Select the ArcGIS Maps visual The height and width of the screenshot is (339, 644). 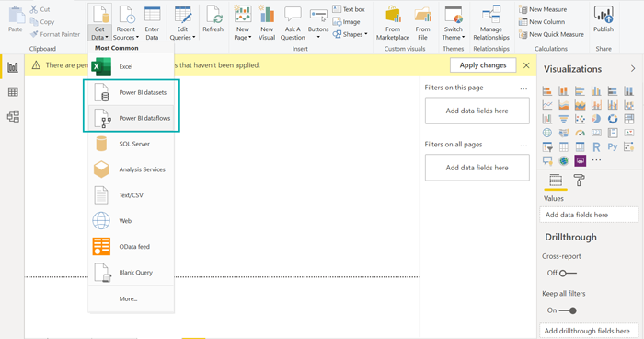563,161
